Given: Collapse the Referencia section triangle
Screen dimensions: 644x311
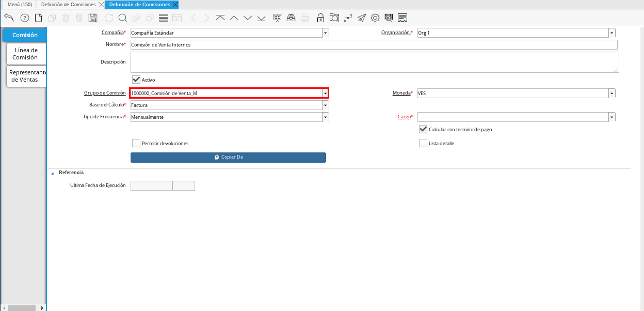Looking at the screenshot, I should point(52,173).
